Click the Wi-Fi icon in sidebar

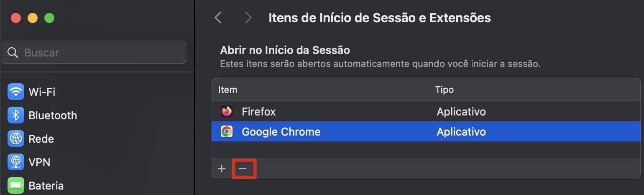[16, 92]
